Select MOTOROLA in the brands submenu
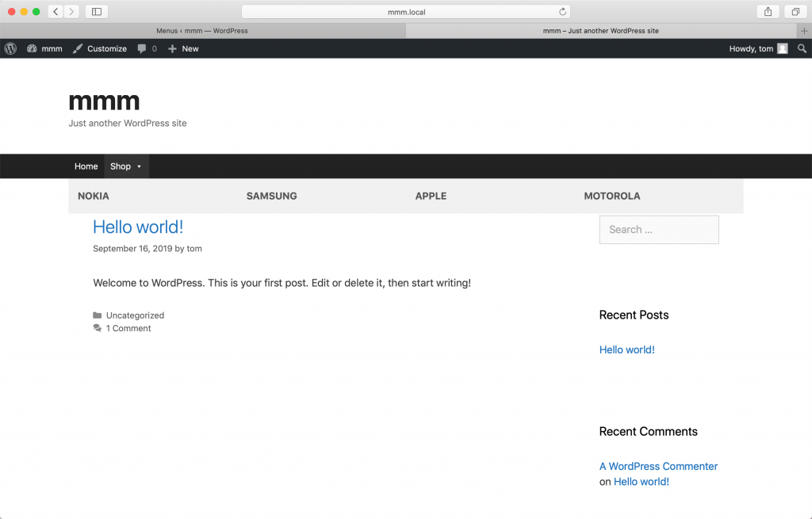 [x=611, y=196]
